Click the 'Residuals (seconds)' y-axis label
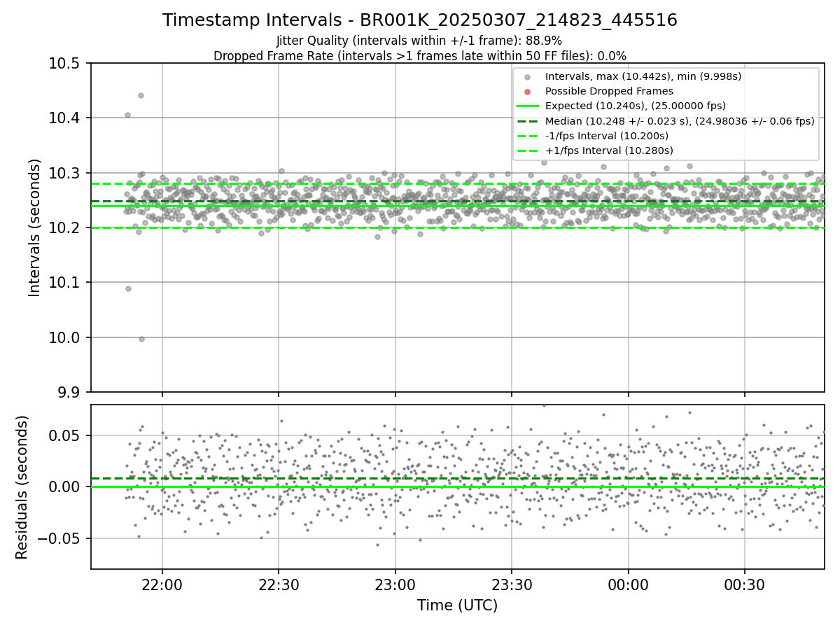The height and width of the screenshot is (630, 840). pyautogui.click(x=22, y=487)
